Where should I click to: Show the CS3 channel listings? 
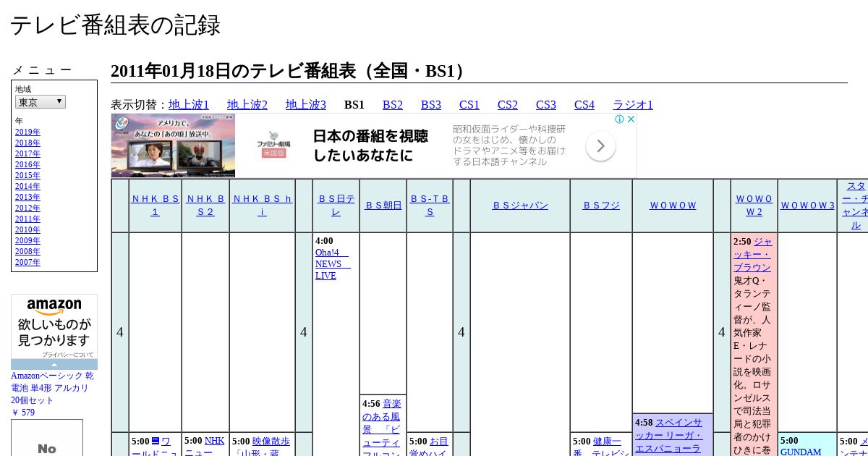[x=546, y=105]
